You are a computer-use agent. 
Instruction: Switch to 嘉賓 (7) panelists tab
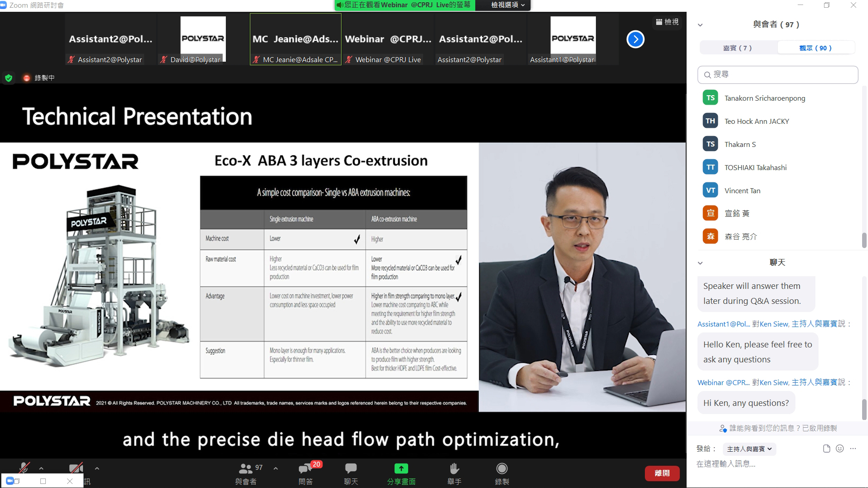tap(738, 48)
